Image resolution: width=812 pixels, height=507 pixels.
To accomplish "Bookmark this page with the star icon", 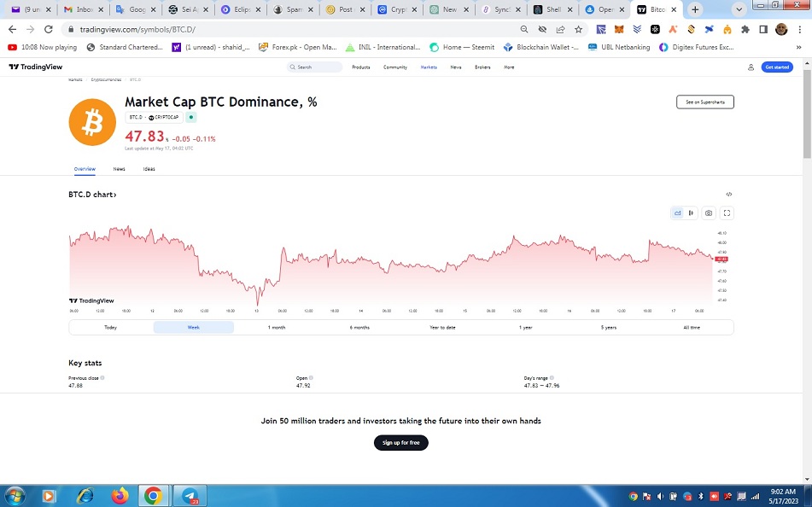I will [x=578, y=30].
